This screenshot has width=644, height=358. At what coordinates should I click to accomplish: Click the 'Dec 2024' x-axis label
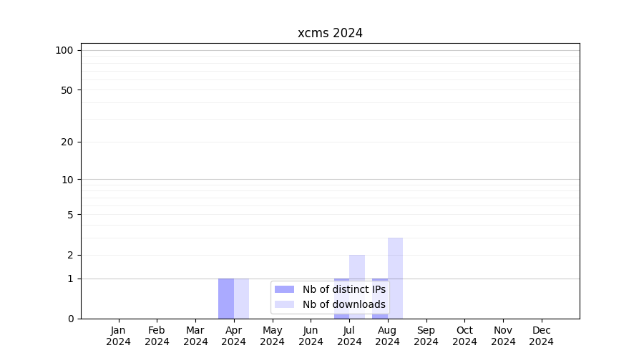pyautogui.click(x=541, y=336)
